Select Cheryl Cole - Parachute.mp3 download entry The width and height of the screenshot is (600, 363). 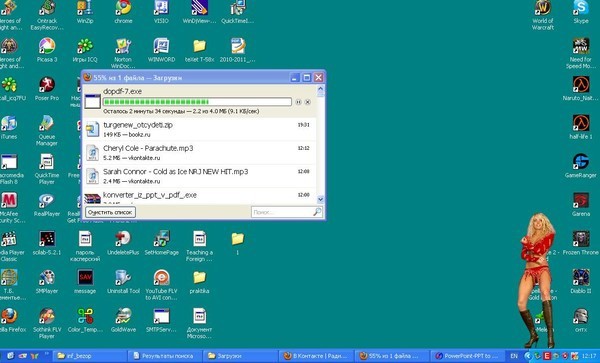200,153
